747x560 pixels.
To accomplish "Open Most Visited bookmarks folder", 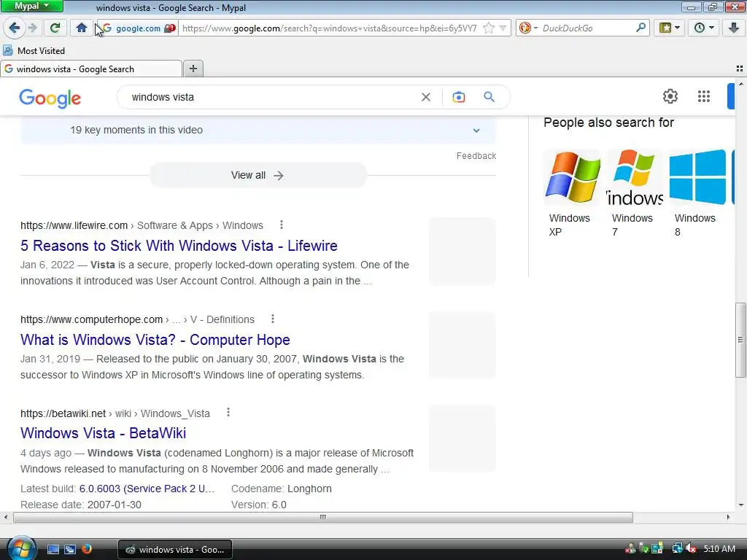I will click(x=34, y=50).
